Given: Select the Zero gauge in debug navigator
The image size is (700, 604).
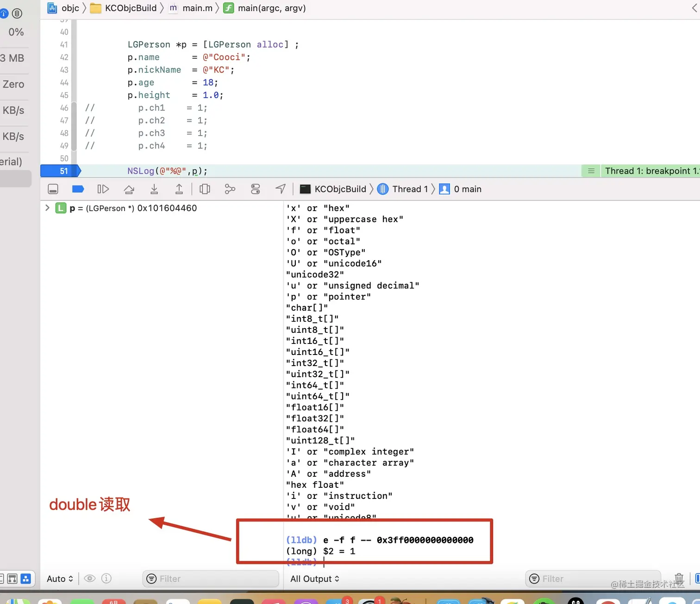Looking at the screenshot, I should [x=13, y=84].
